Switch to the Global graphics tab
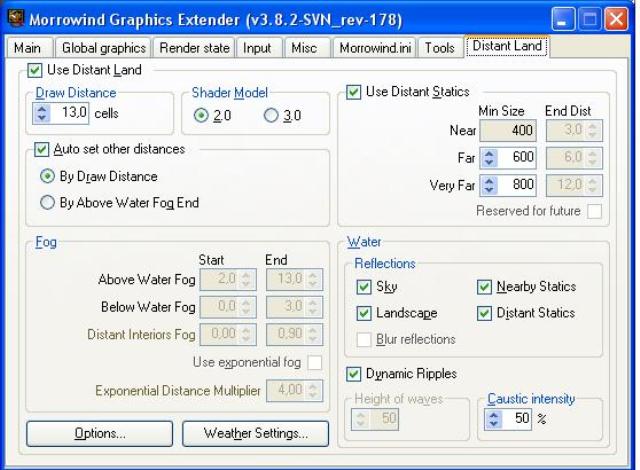This screenshot has width=640, height=470. point(104,47)
